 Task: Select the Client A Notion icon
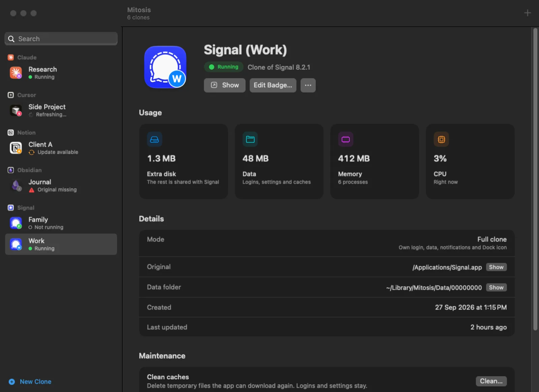point(16,148)
